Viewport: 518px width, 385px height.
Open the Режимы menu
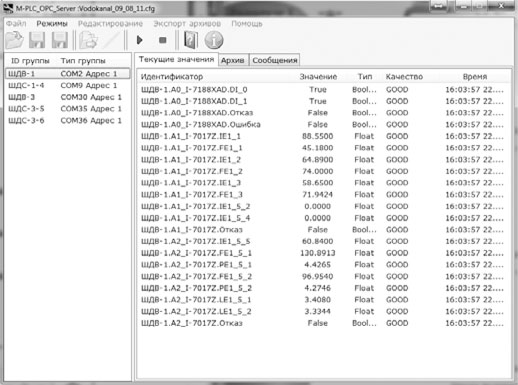52,24
